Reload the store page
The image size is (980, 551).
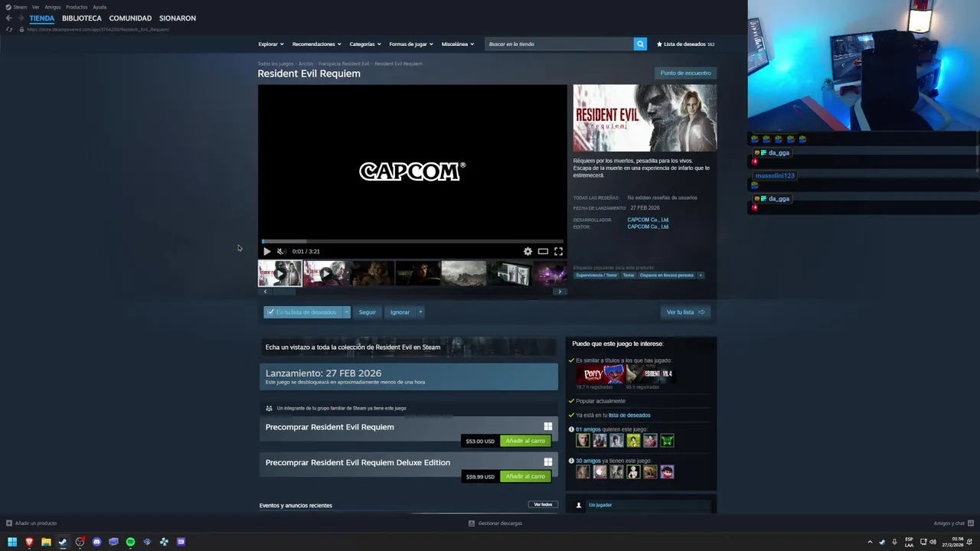click(x=9, y=29)
